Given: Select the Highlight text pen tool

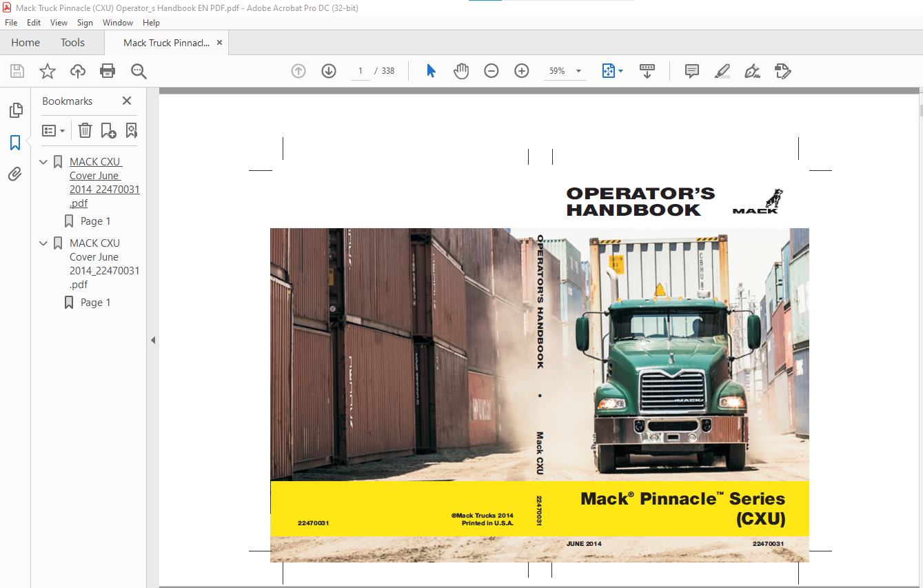Looking at the screenshot, I should 722,71.
